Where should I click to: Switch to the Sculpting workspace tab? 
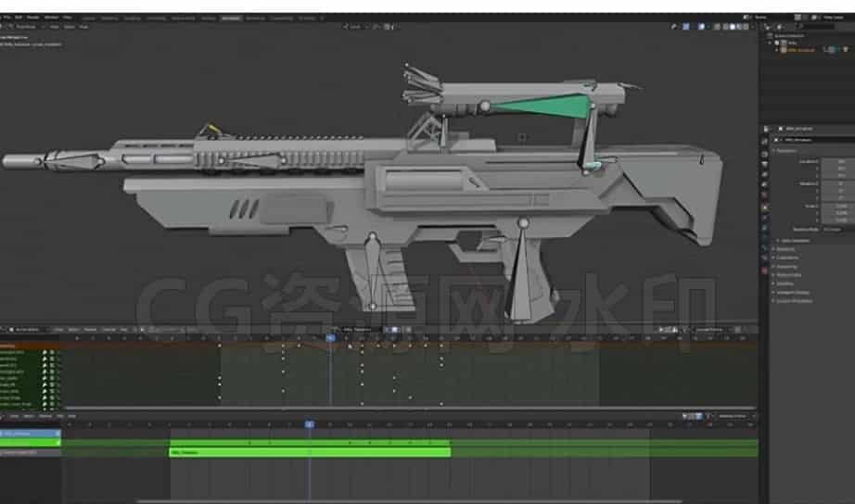(132, 18)
